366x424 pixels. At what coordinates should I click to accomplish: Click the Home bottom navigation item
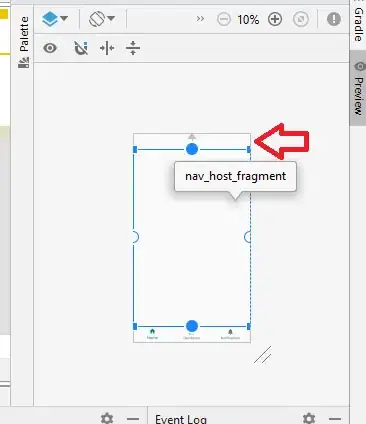point(152,334)
